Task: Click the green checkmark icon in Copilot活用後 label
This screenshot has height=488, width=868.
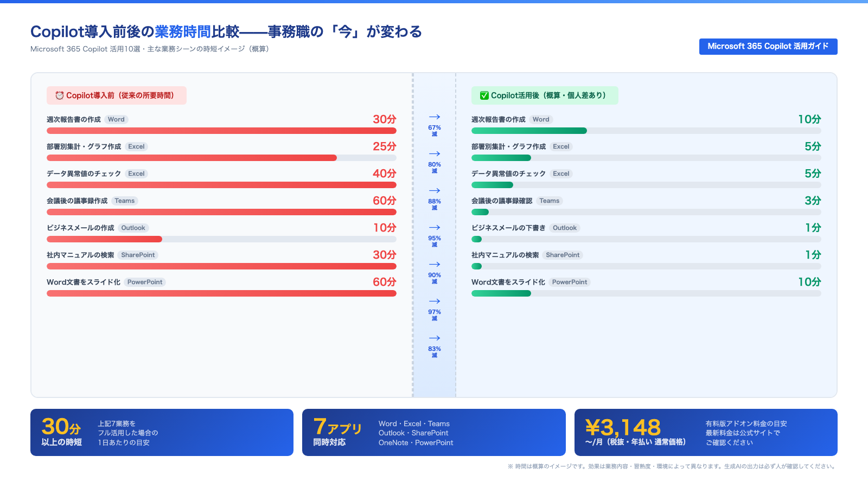Action: coord(484,95)
